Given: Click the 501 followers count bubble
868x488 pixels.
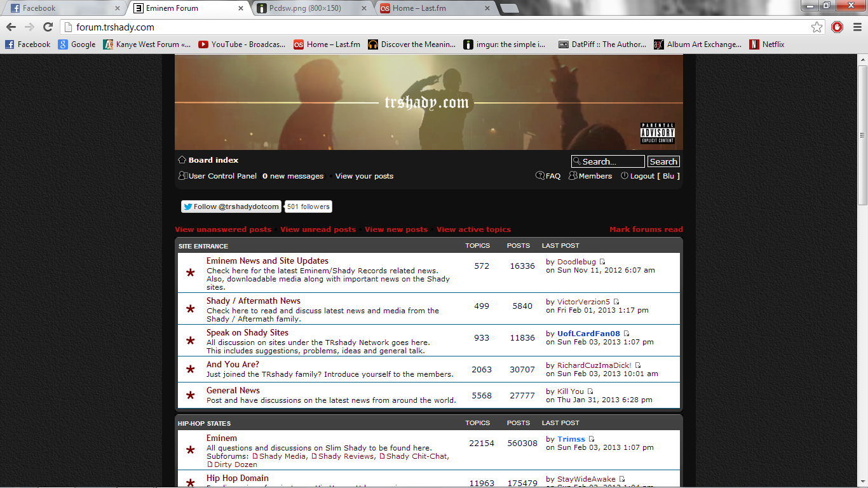Looking at the screenshot, I should point(308,207).
